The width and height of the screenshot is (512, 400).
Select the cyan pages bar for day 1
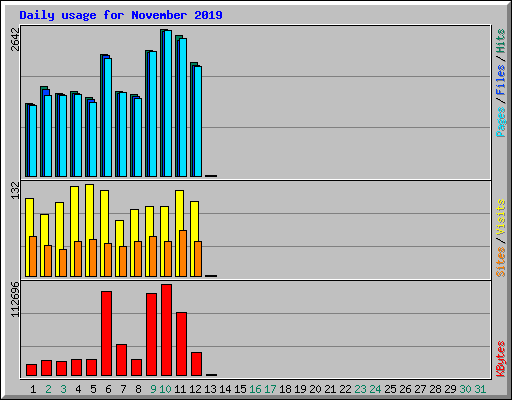pos(33,141)
